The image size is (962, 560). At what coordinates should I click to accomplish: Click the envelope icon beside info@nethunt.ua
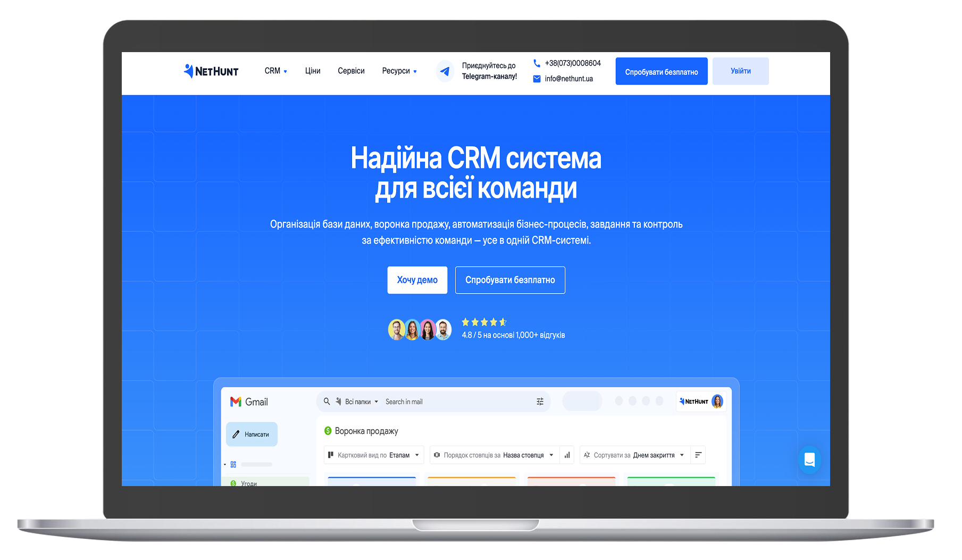coord(537,79)
